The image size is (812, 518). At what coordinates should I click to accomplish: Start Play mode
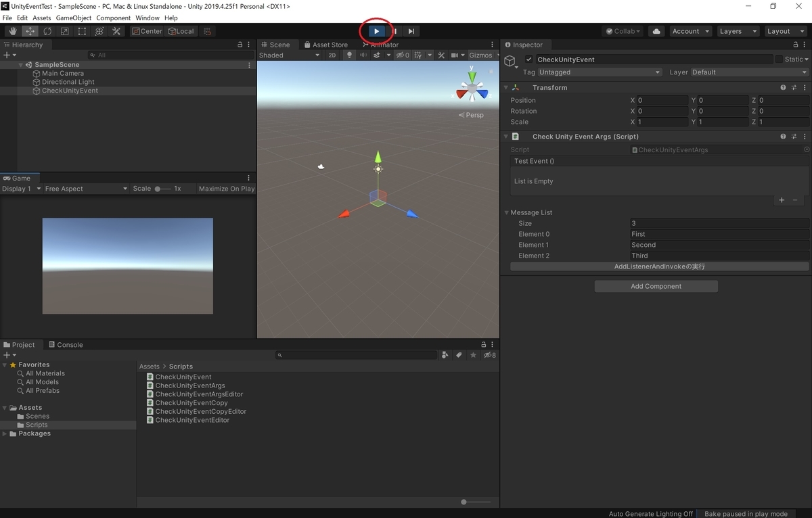tap(376, 31)
